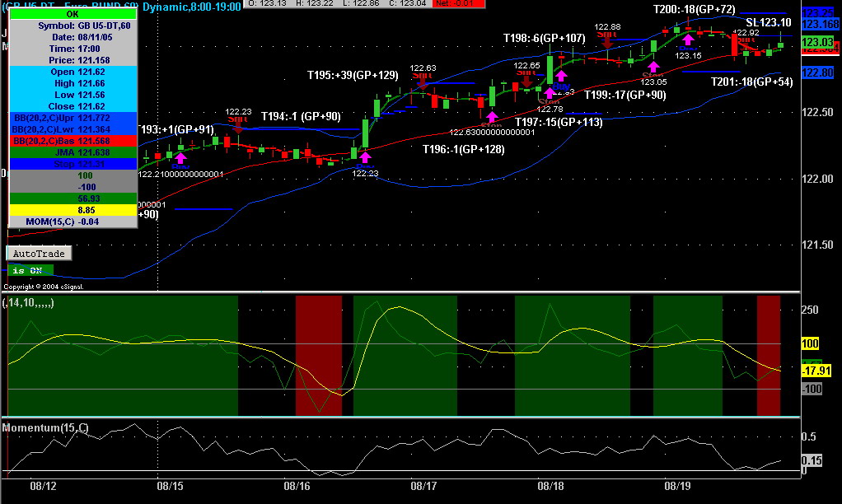This screenshot has width=842, height=504.
Task: Click the green '56.93' data row
Action: pos(73,198)
